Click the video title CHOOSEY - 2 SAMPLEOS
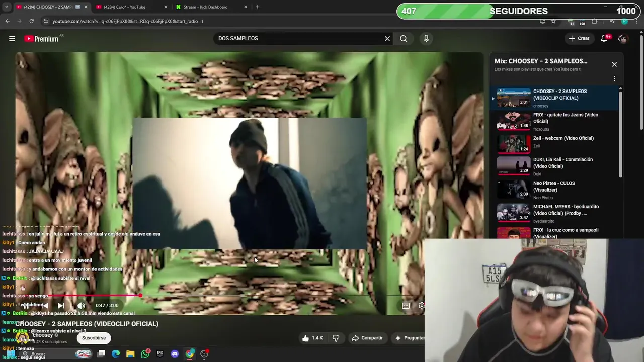 click(x=87, y=324)
